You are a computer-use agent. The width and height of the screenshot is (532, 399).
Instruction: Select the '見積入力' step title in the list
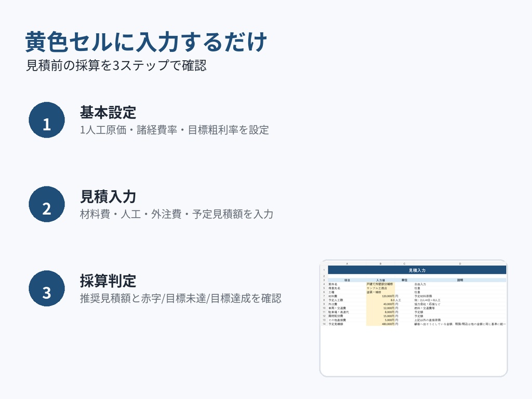pos(108,196)
